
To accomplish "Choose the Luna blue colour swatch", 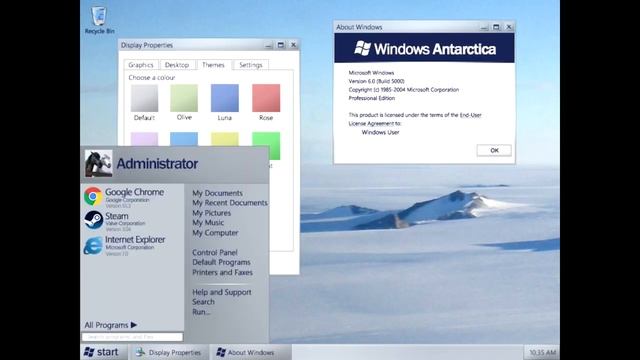I will click(x=224, y=98).
